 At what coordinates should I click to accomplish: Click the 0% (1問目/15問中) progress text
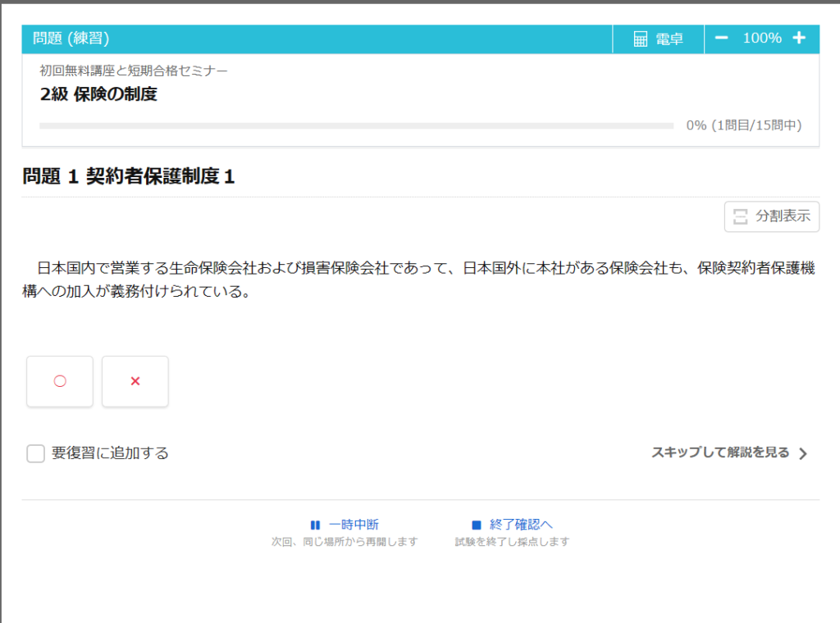[743, 125]
